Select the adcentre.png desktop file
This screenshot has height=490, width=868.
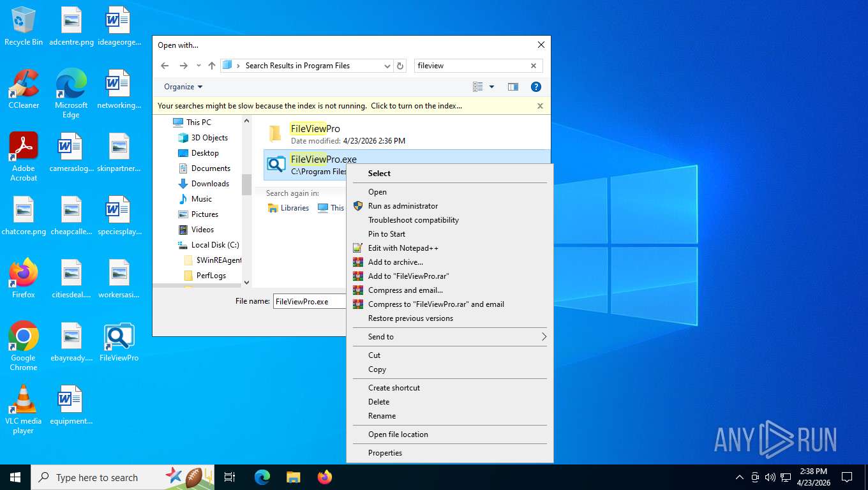click(x=71, y=27)
